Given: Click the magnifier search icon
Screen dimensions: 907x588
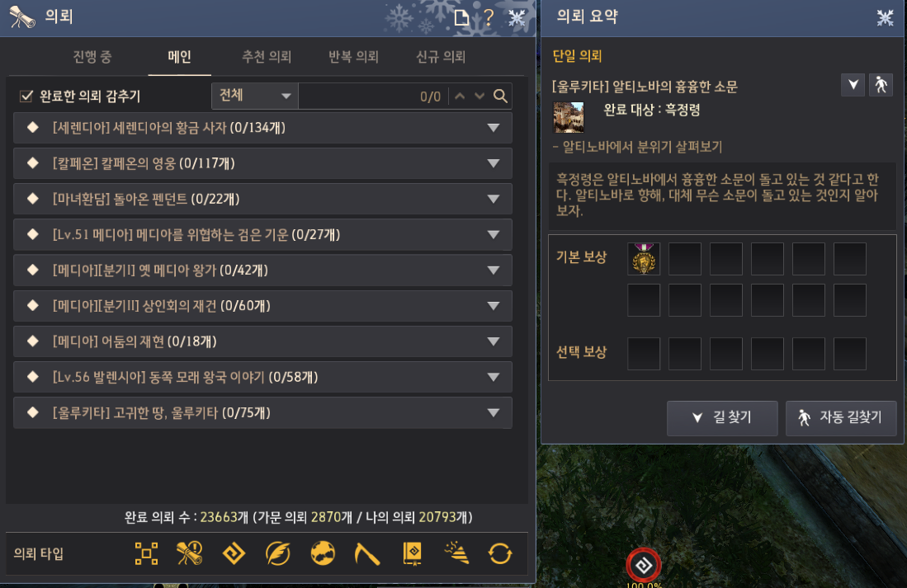Looking at the screenshot, I should [500, 96].
